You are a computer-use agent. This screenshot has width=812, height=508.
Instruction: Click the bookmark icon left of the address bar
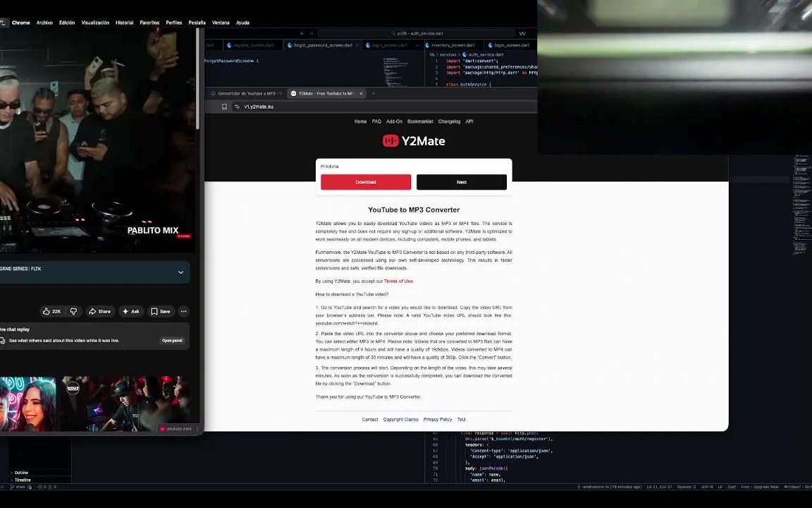click(224, 107)
